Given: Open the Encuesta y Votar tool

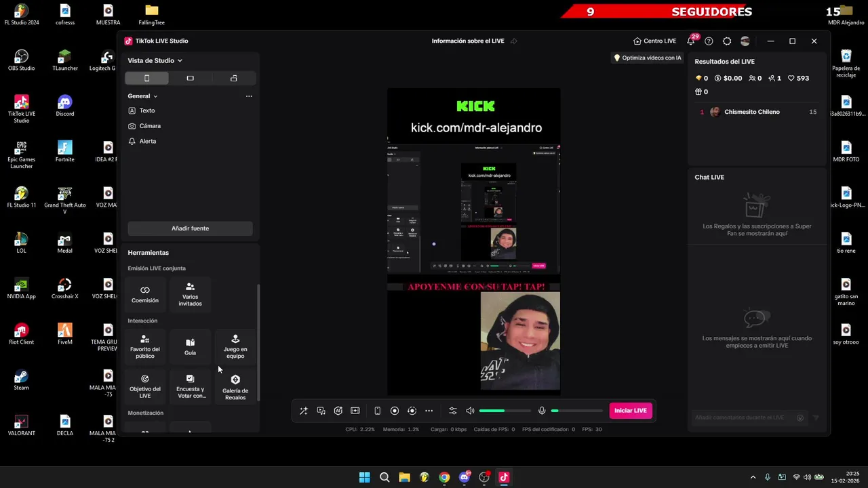Looking at the screenshot, I should tap(190, 386).
